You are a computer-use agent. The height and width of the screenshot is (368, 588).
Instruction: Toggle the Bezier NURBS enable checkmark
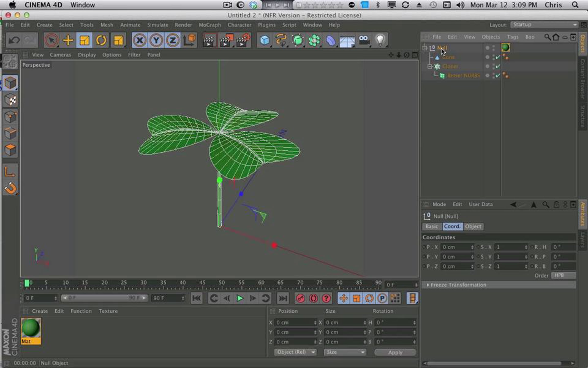point(498,76)
